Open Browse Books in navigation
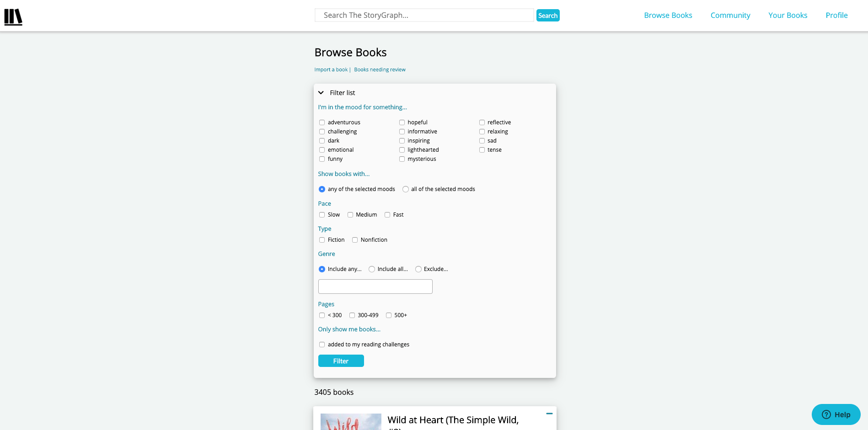 point(668,15)
